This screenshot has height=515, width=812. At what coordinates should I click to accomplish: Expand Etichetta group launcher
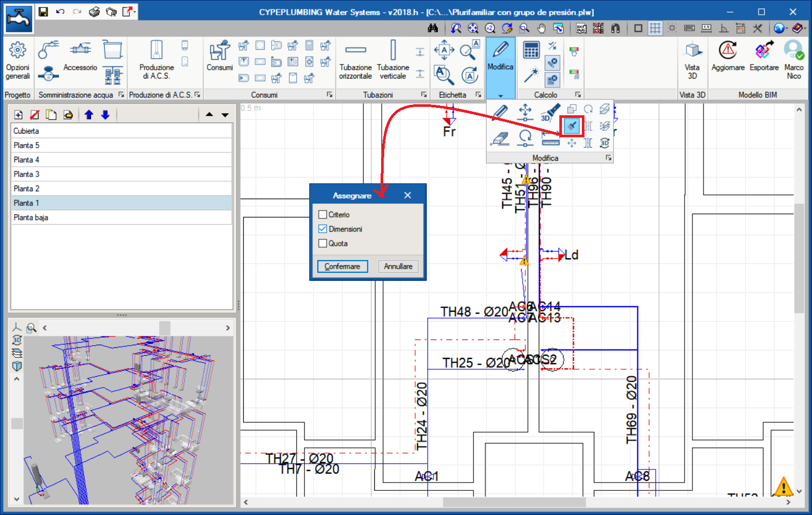(478, 95)
